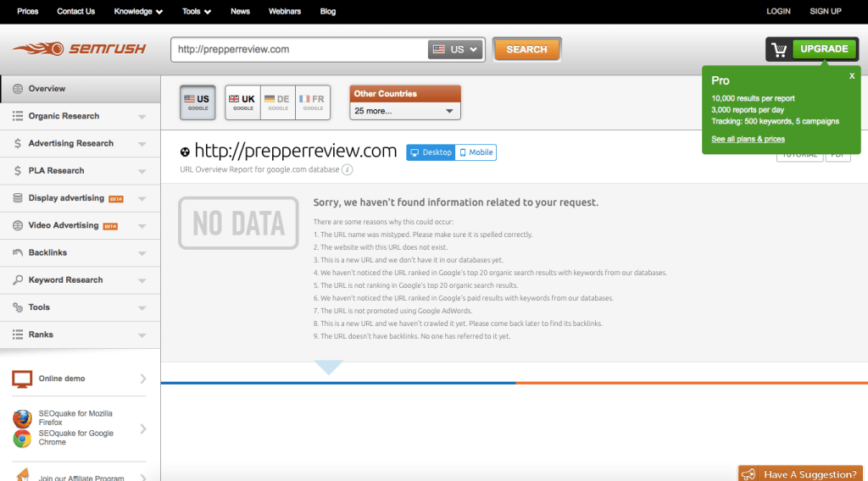Viewport: 868px width, 481px height.
Task: Open the shopping cart icon
Action: pos(780,49)
